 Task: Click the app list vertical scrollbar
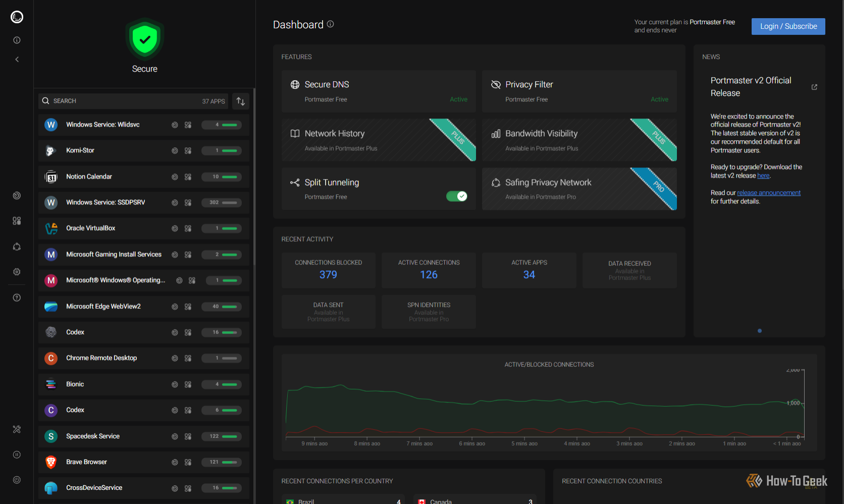tap(254, 177)
